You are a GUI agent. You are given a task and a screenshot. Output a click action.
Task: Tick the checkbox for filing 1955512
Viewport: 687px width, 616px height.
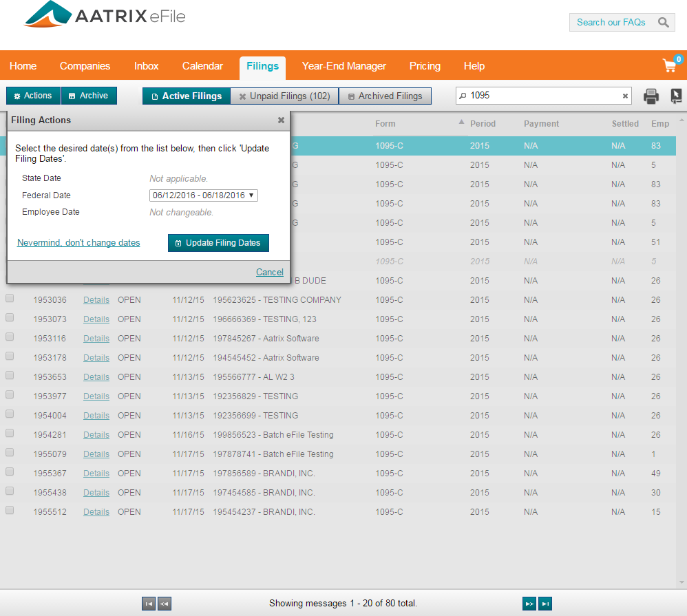[10, 511]
